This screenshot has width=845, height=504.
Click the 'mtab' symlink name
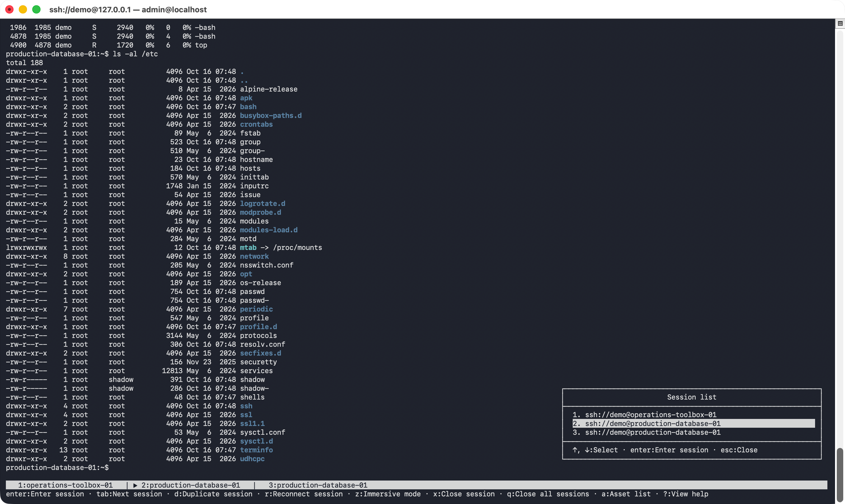click(x=248, y=248)
